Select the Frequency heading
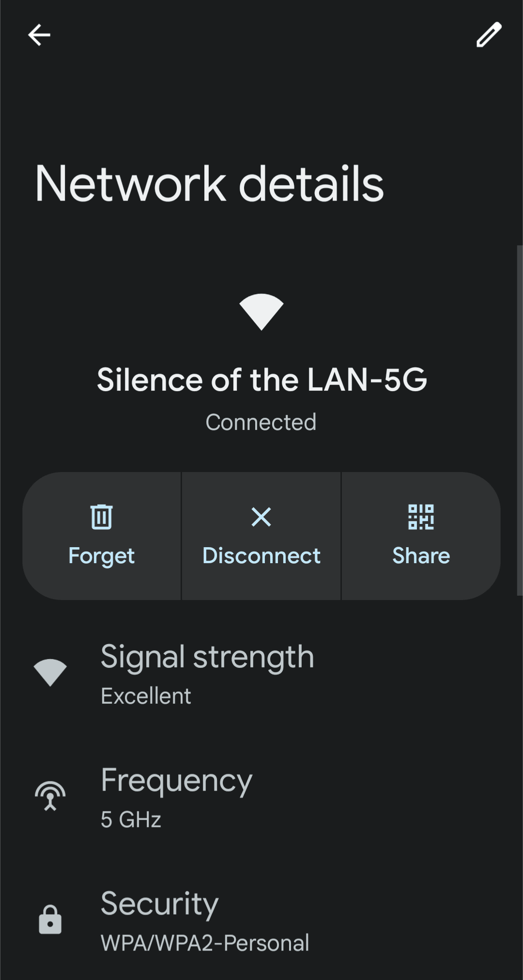523x980 pixels. coord(176,781)
